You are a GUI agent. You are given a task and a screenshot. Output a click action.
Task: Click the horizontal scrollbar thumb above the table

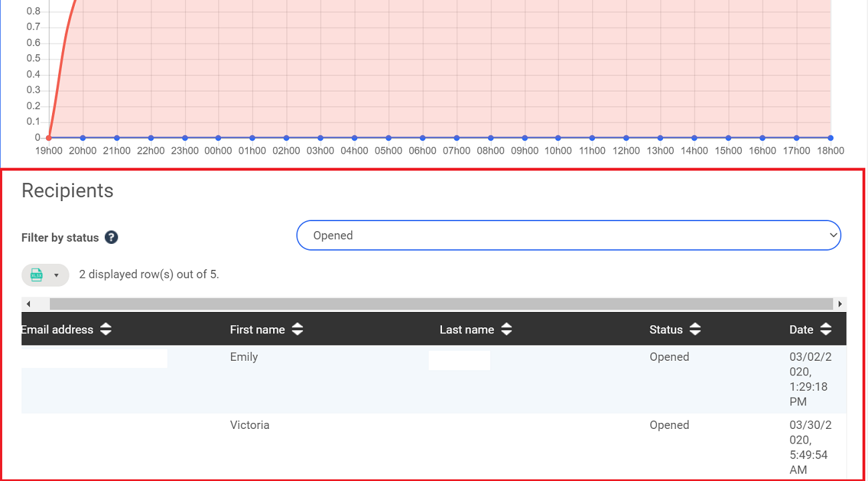[x=441, y=304]
